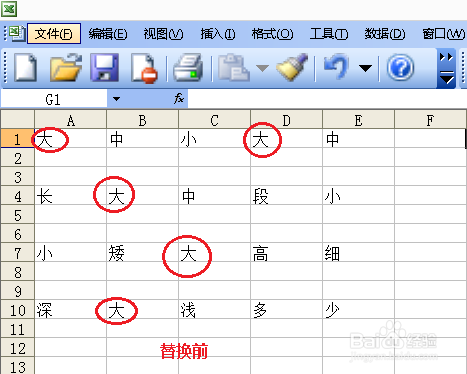Screen dimensions: 467x374
Task: Expand the Paste options dropdown arrow
Action: (262, 68)
